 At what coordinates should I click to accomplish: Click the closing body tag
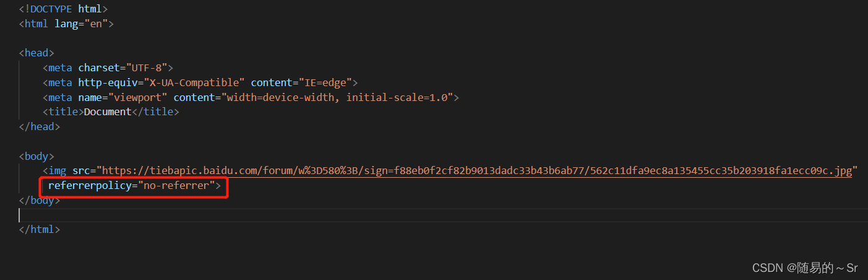tap(40, 201)
